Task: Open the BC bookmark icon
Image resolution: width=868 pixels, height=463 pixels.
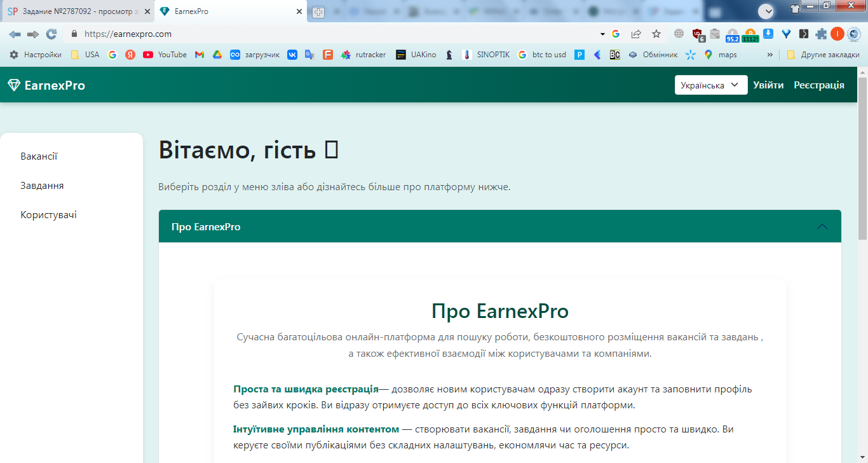Action: click(615, 55)
